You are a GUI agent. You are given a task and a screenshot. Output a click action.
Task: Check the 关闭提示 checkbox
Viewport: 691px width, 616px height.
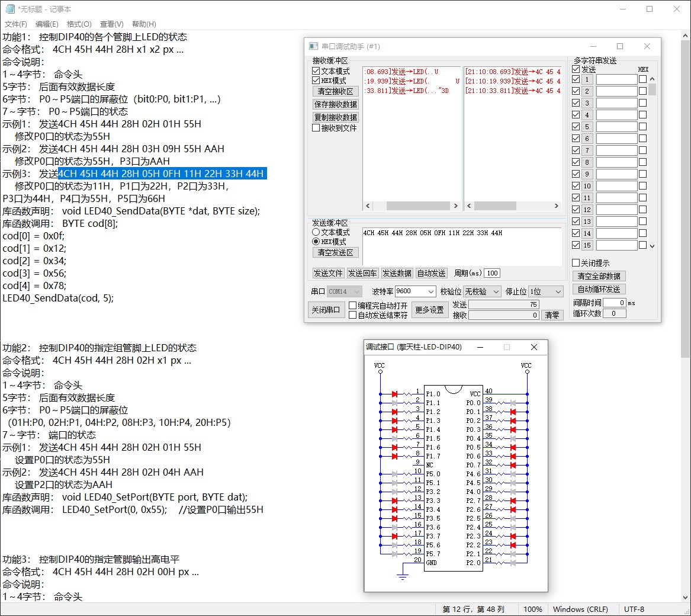pyautogui.click(x=576, y=263)
